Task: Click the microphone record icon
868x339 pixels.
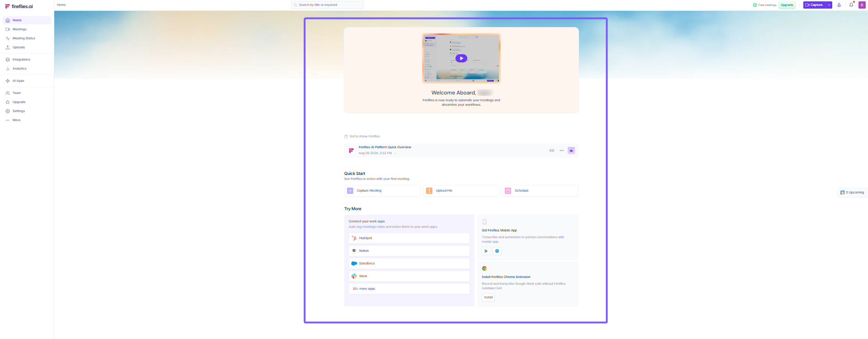Action: [x=839, y=5]
